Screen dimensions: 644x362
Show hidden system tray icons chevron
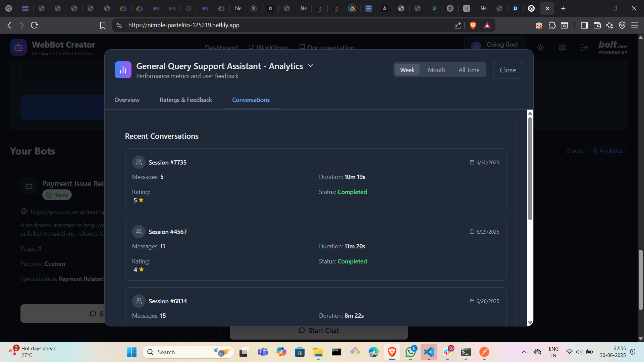click(524, 352)
